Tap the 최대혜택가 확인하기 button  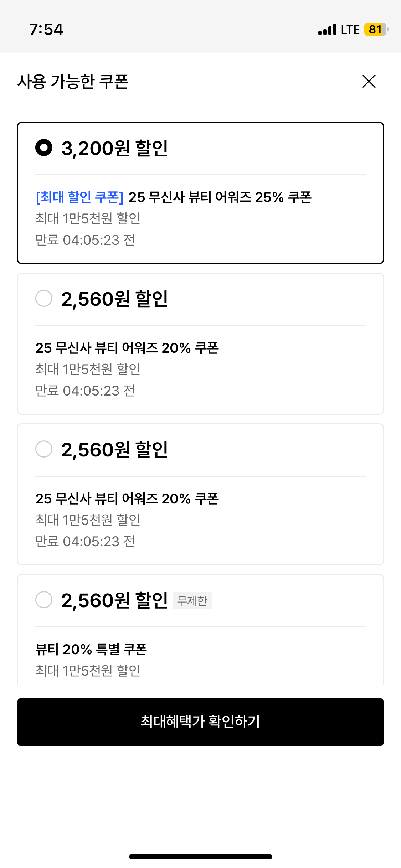point(200,722)
